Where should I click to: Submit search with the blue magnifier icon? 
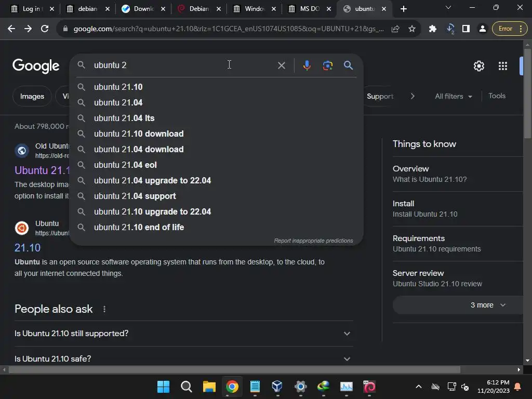coord(348,65)
